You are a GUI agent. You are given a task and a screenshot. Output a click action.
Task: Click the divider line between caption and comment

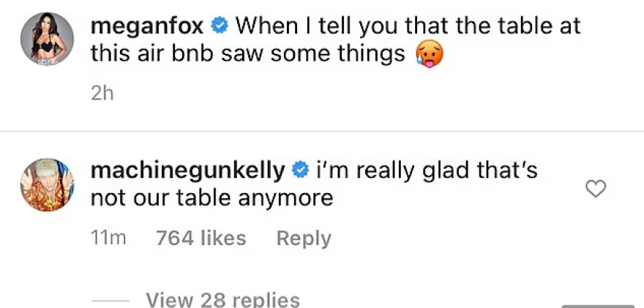pos(322,132)
